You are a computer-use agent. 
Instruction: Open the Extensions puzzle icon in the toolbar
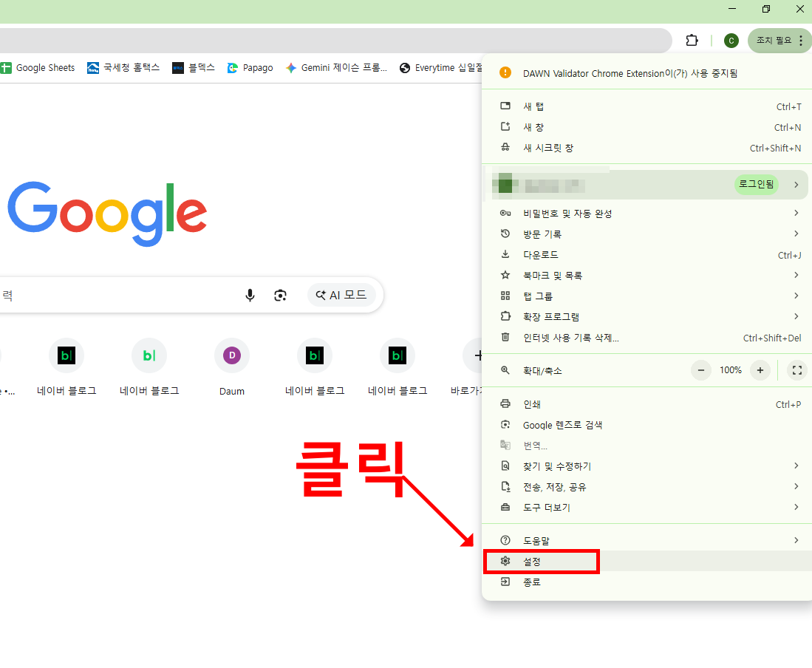coord(692,41)
